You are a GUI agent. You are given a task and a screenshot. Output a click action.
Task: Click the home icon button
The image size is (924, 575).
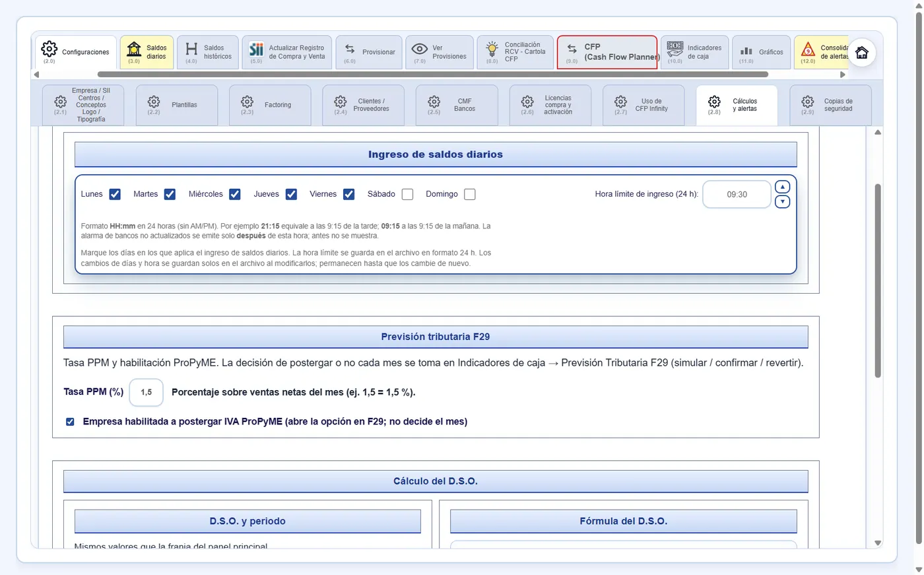(862, 53)
